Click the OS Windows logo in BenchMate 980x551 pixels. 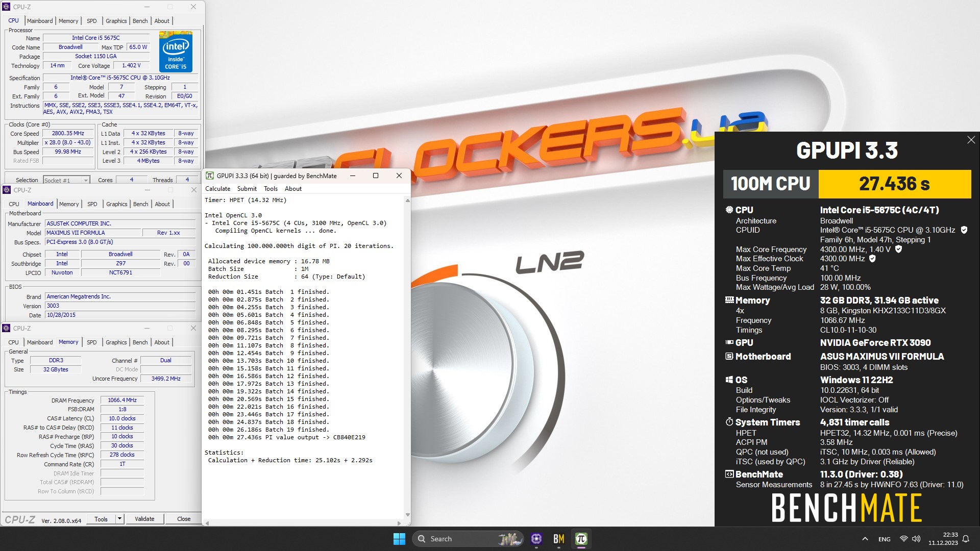[729, 380]
